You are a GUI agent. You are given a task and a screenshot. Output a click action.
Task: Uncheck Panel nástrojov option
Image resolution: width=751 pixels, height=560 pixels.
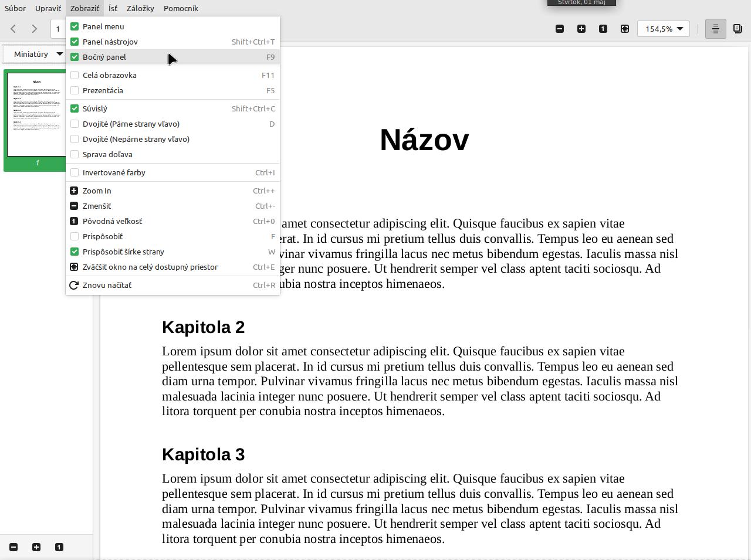pos(172,42)
